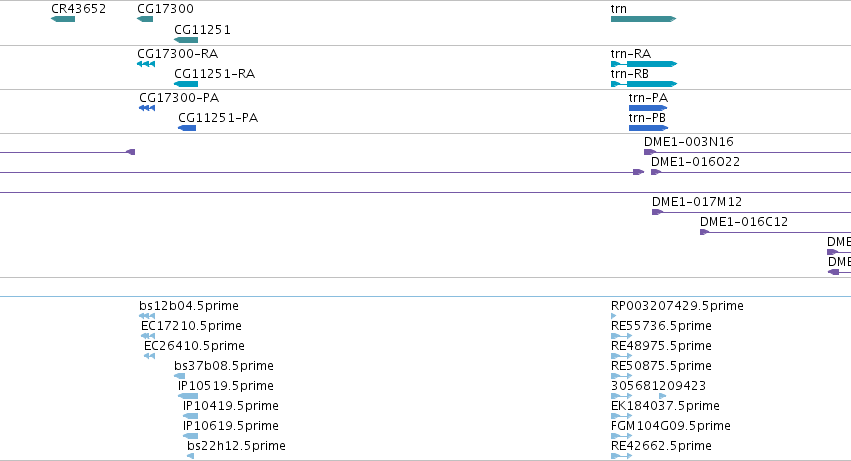Click the trn-PA label

point(648,98)
